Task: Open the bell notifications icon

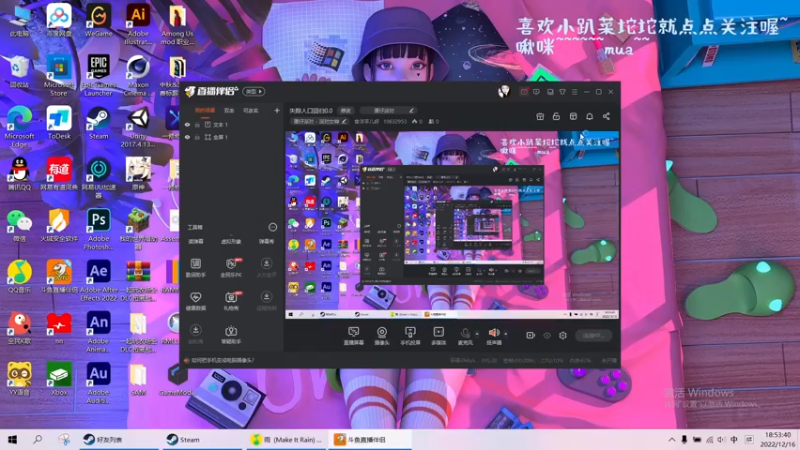Action: point(589,116)
